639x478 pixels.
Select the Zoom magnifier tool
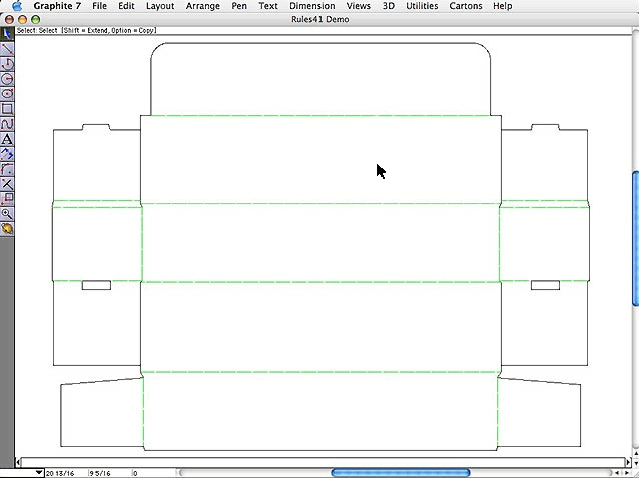[7, 213]
